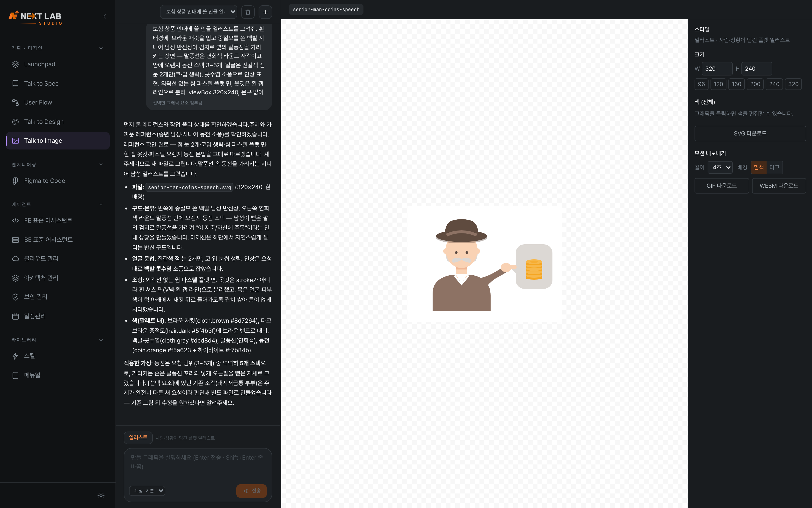Screen dimensions: 812x508
Task: Toggle light theme with the sun icon
Action: [101, 495]
